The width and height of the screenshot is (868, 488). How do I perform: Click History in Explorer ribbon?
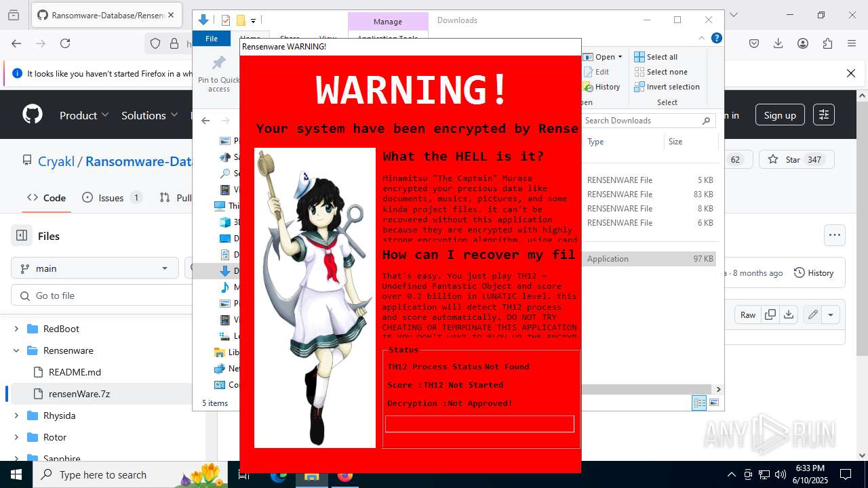[601, 87]
